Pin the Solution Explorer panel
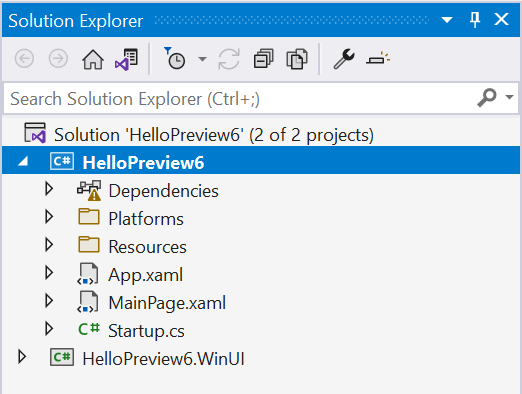This screenshot has width=522, height=394. click(x=475, y=20)
